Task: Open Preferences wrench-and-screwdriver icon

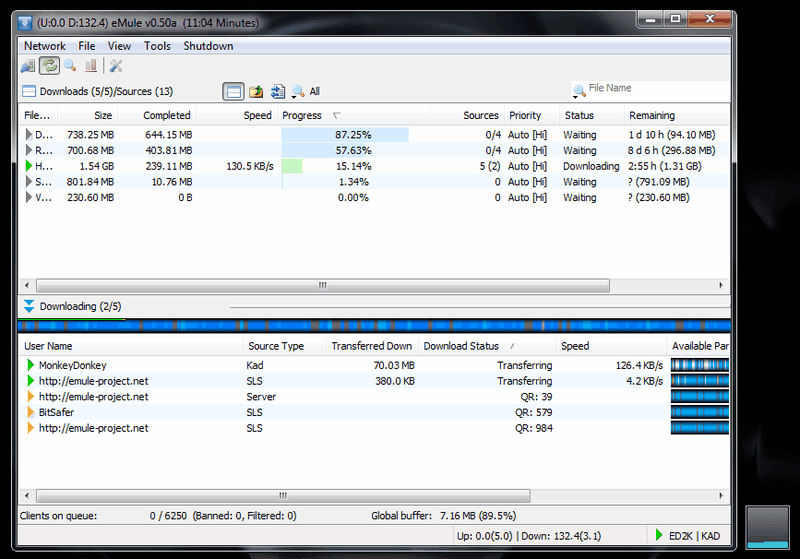Action: click(x=116, y=66)
